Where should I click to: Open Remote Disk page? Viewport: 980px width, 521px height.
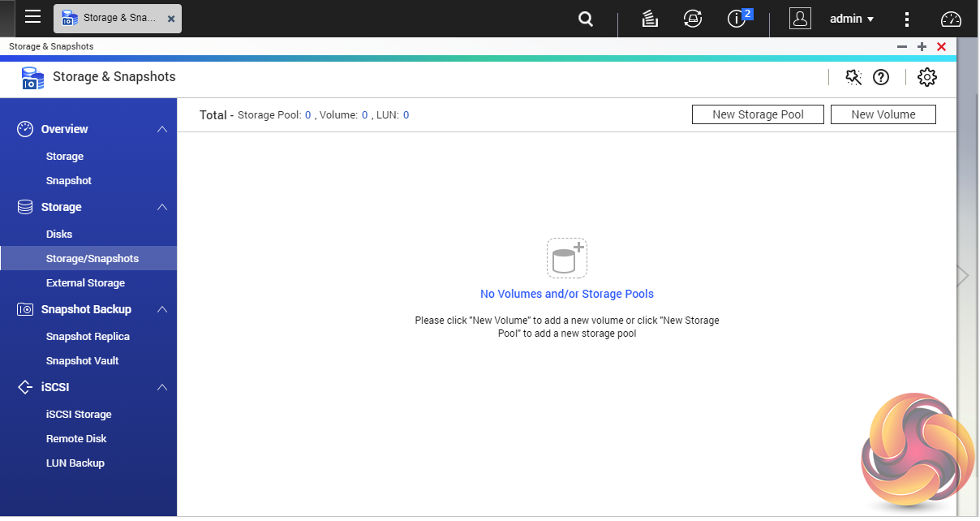point(76,438)
